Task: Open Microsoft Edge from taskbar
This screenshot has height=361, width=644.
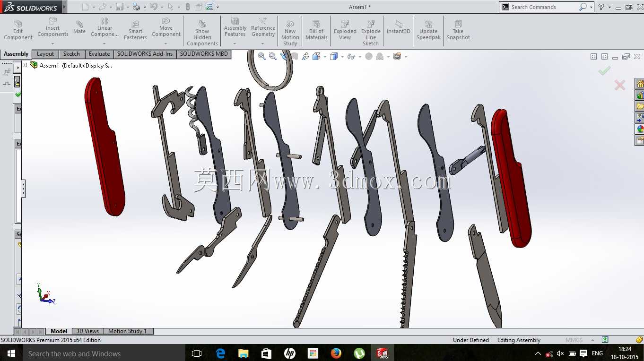Action: pos(220,353)
